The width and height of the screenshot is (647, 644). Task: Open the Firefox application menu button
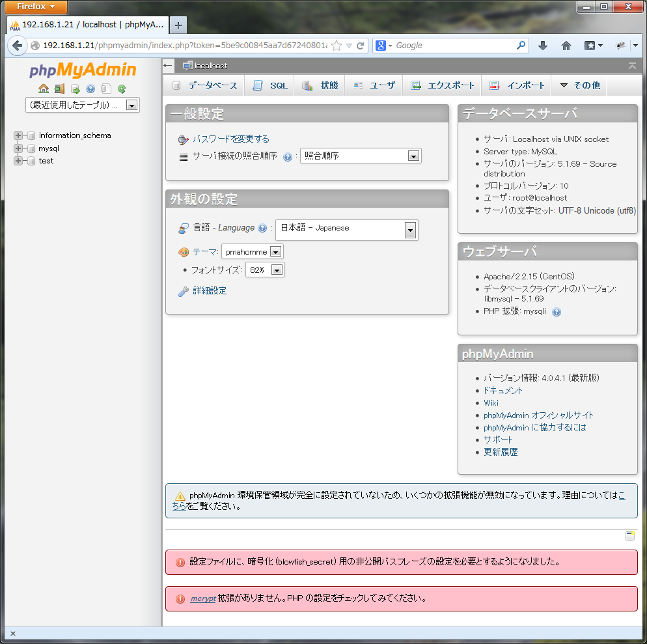coord(36,7)
